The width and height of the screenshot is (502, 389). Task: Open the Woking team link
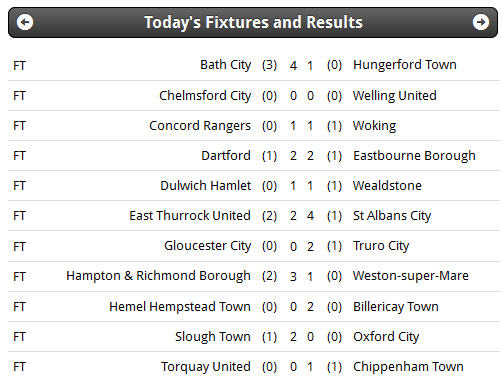(374, 126)
